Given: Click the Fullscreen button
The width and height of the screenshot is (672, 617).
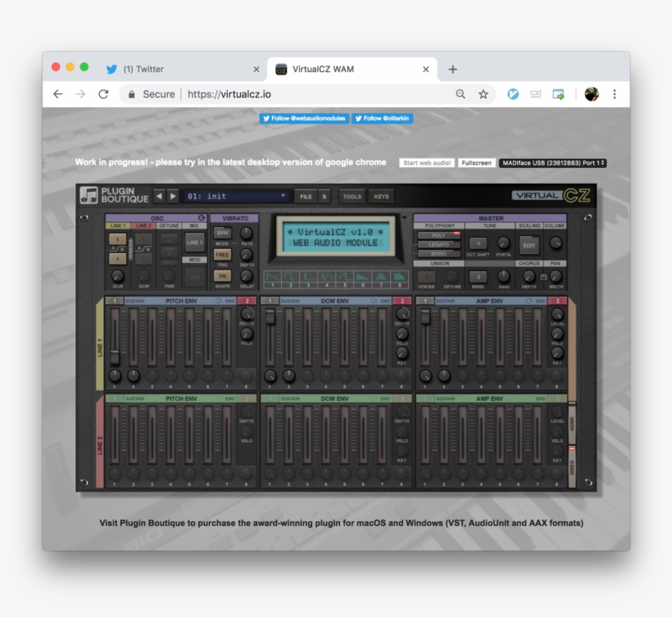Looking at the screenshot, I should [476, 163].
